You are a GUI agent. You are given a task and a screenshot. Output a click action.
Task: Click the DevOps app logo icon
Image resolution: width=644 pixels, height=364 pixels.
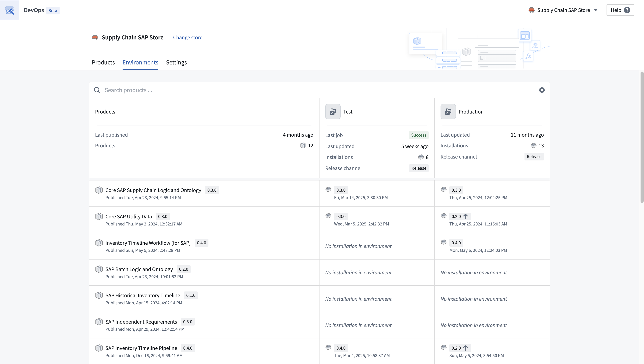click(x=9, y=10)
